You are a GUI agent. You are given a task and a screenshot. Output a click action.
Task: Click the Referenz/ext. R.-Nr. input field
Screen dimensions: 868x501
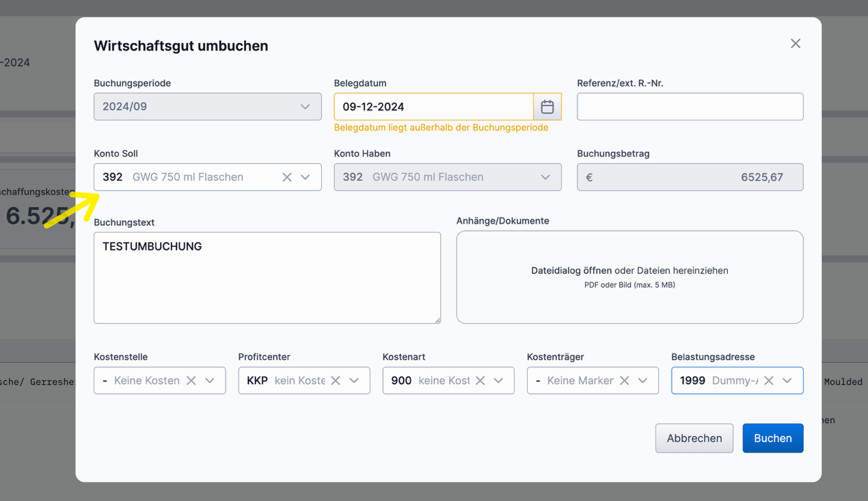(690, 107)
